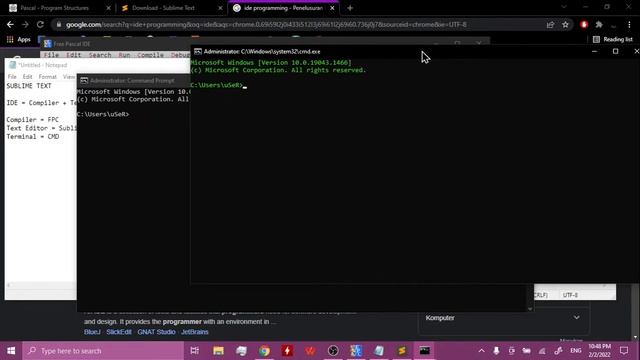This screenshot has height=360, width=640.
Task: Open the red extension icon in Chrome toolbar
Action: click(x=584, y=24)
